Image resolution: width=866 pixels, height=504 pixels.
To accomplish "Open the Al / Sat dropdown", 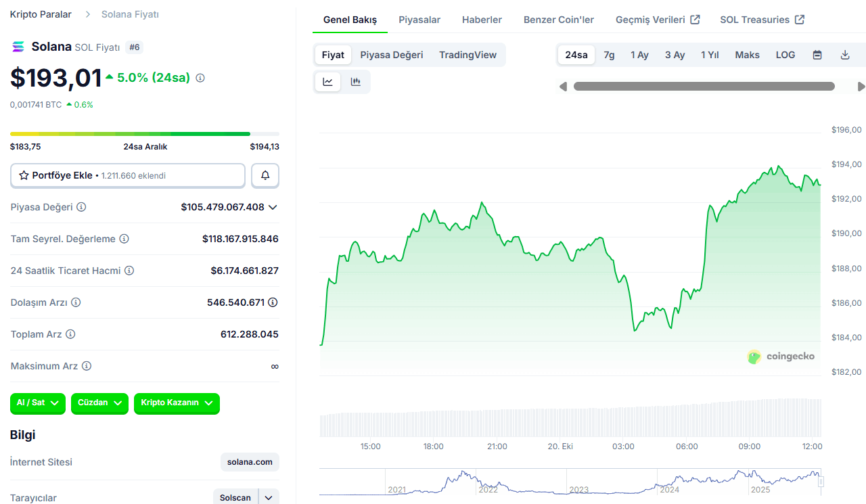I will click(38, 403).
